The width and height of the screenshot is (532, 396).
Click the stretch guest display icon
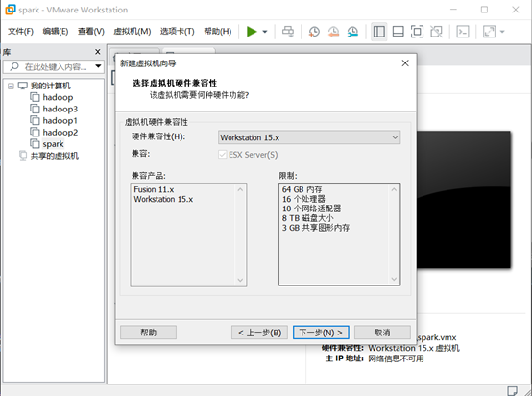point(489,32)
